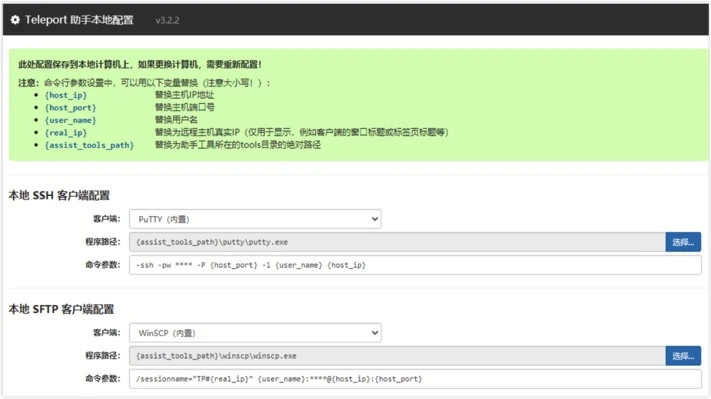Click the description 替换主机端口号
The height and width of the screenshot is (399, 711).
[185, 107]
